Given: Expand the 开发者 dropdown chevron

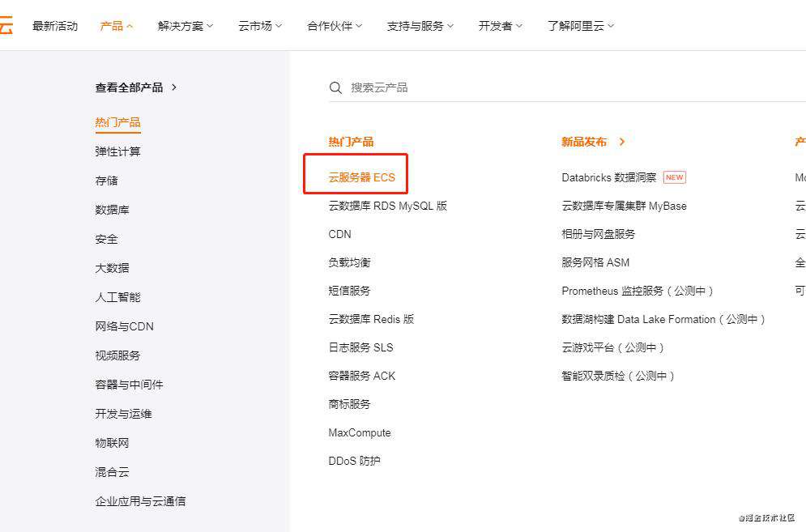Looking at the screenshot, I should [x=519, y=26].
